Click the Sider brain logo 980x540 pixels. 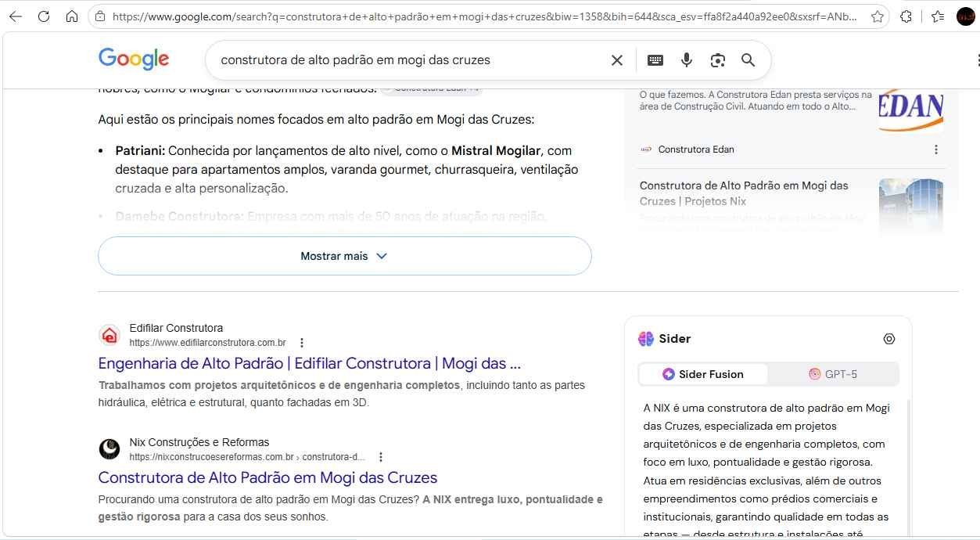[x=646, y=339]
